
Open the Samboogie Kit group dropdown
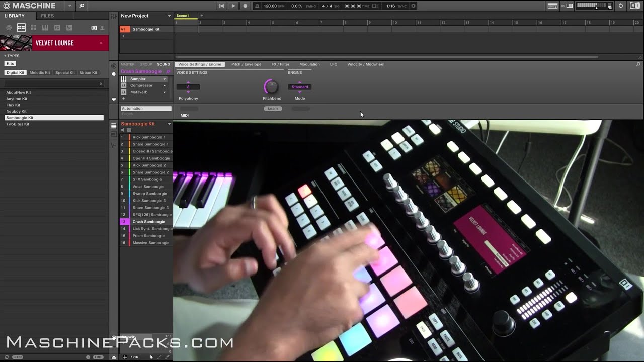pyautogui.click(x=170, y=124)
